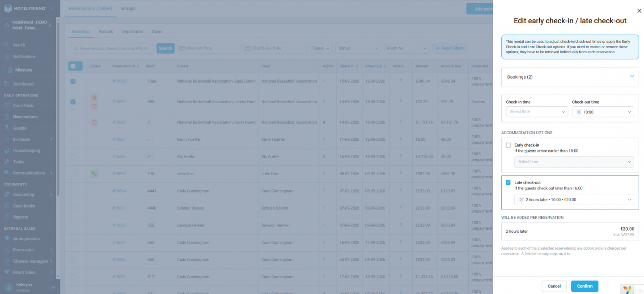The width and height of the screenshot is (644, 294).
Task: Tick the checkbox for reservation #15688
Action: [x=73, y=122]
